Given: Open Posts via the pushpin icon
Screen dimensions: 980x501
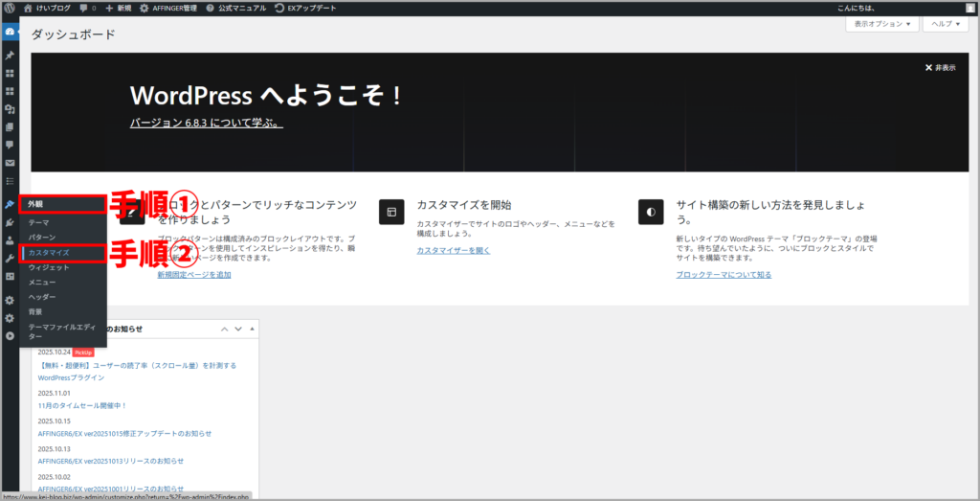Looking at the screenshot, I should (10, 56).
